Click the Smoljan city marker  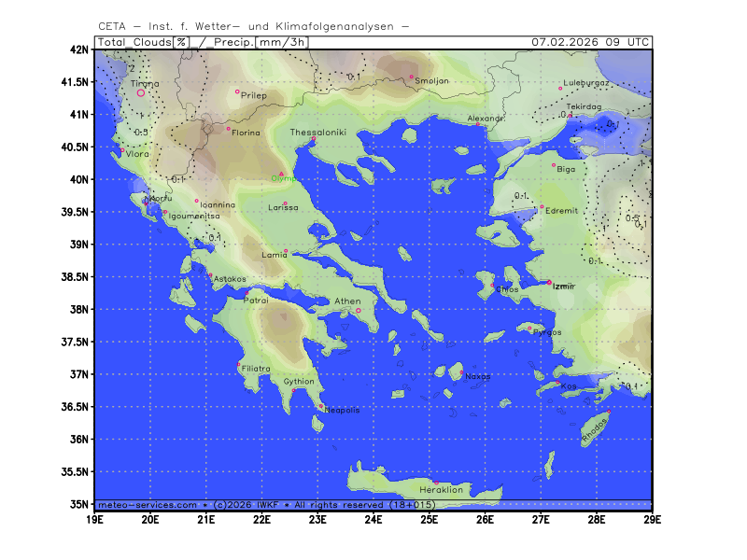pyautogui.click(x=411, y=77)
